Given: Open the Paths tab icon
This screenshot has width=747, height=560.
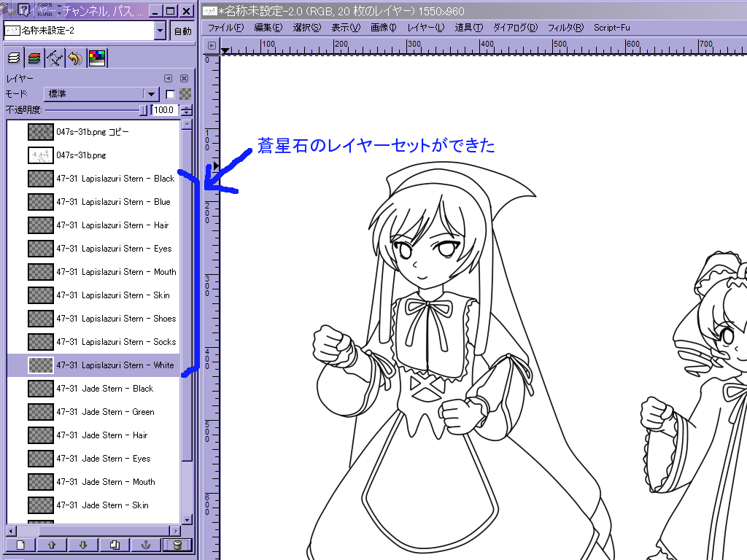Looking at the screenshot, I should [55, 58].
